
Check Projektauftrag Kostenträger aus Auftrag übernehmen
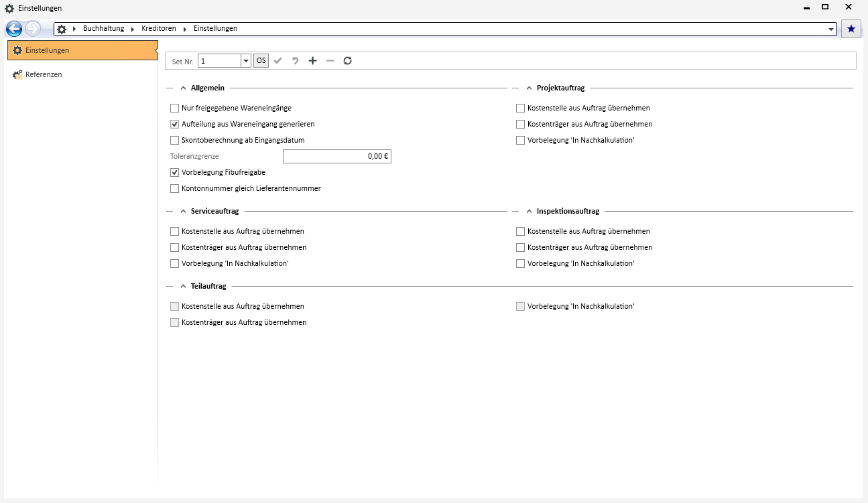click(521, 124)
